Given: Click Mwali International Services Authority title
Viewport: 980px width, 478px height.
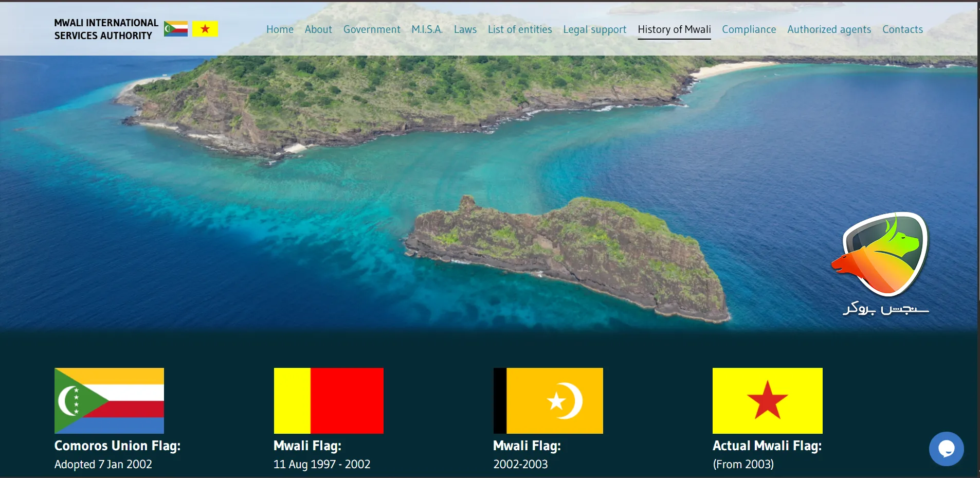Looking at the screenshot, I should click(x=106, y=29).
